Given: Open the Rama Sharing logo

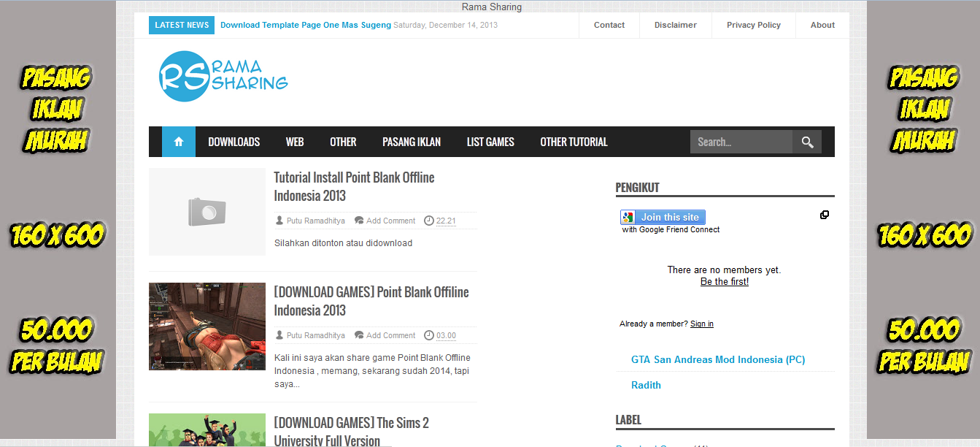Looking at the screenshot, I should 224,76.
